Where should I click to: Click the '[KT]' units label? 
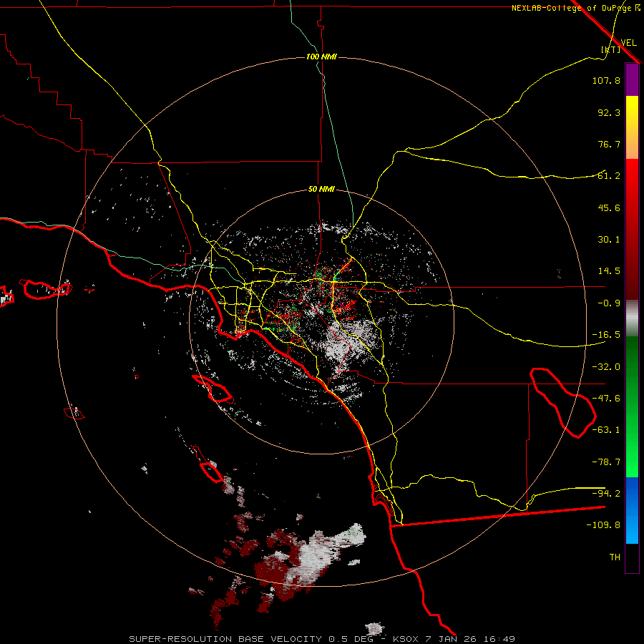tap(611, 50)
